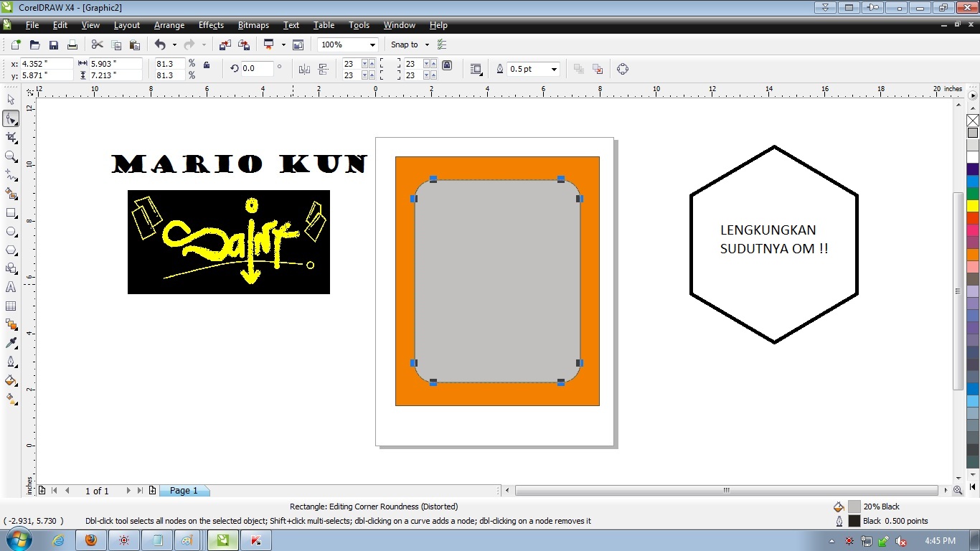This screenshot has height=551, width=980.
Task: Open the outline width dropdown
Action: (554, 69)
